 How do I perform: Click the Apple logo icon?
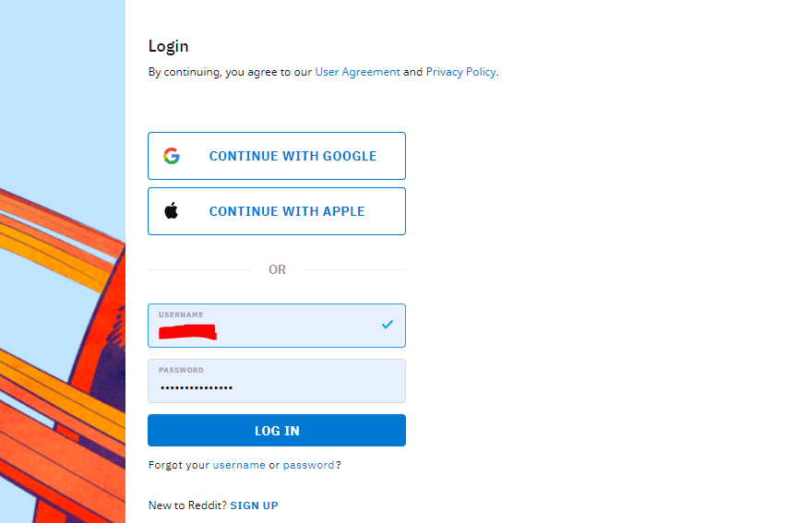coord(172,210)
